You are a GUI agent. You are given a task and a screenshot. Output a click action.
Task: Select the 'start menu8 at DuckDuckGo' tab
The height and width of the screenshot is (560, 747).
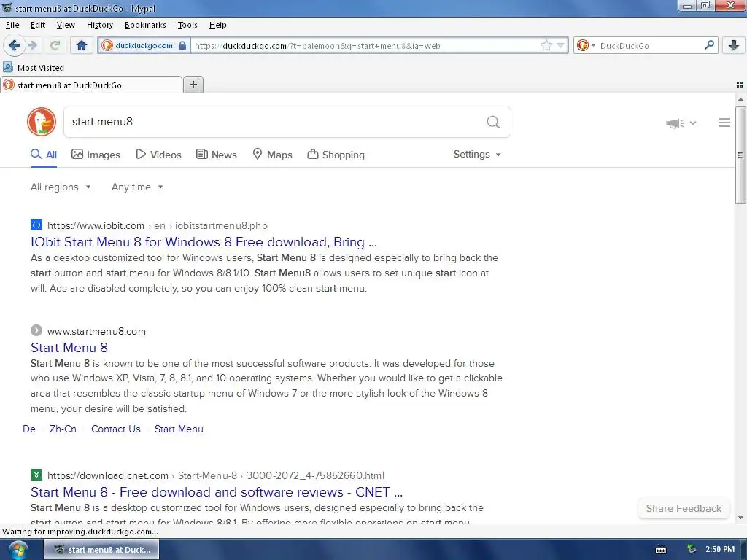pos(91,85)
